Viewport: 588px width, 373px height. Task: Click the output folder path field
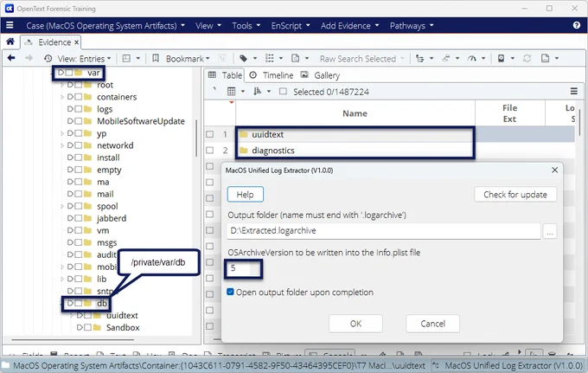(383, 231)
